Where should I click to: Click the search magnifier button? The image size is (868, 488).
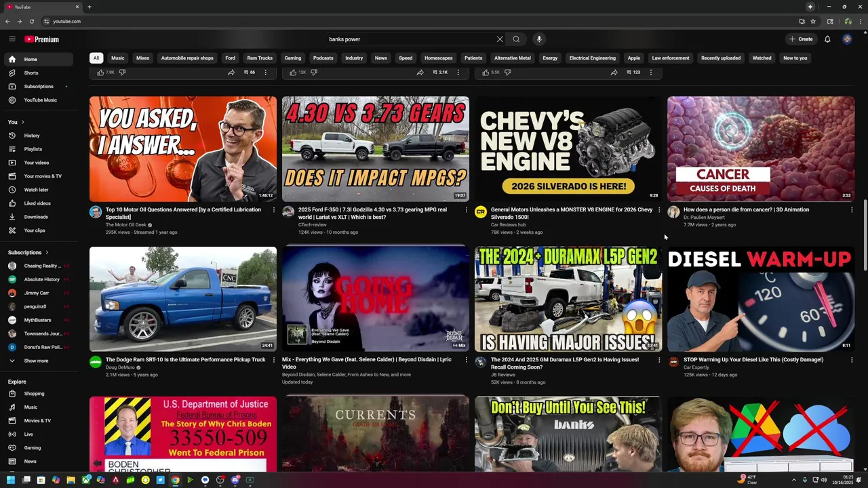point(516,39)
